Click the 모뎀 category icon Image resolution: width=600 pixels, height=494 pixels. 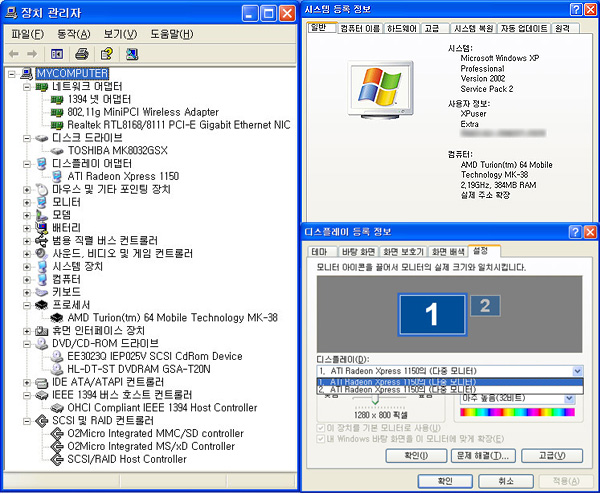[x=41, y=215]
